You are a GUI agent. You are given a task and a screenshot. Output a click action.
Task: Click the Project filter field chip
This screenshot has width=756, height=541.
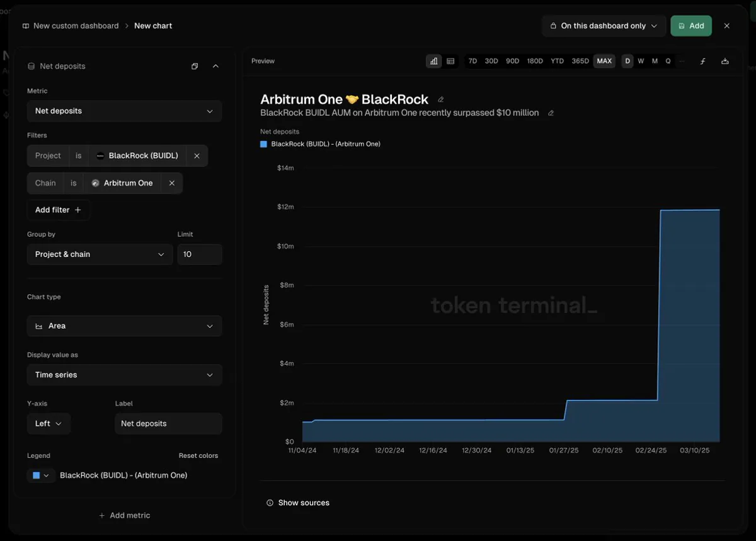(x=48, y=156)
